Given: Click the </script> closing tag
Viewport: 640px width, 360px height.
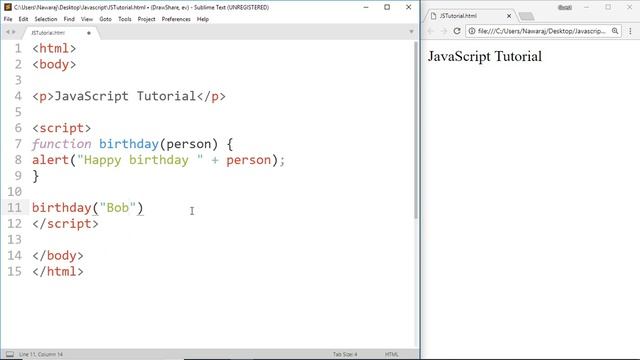Looking at the screenshot, I should click(65, 224).
